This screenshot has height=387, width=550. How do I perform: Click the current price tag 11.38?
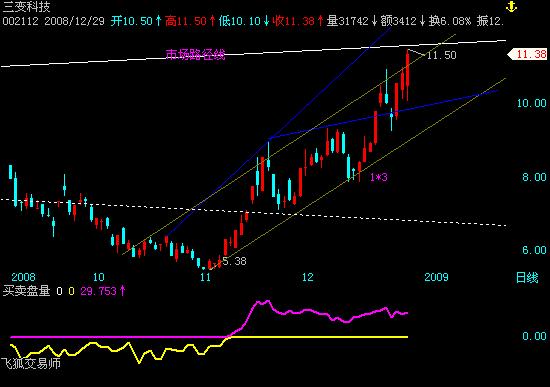click(x=528, y=54)
